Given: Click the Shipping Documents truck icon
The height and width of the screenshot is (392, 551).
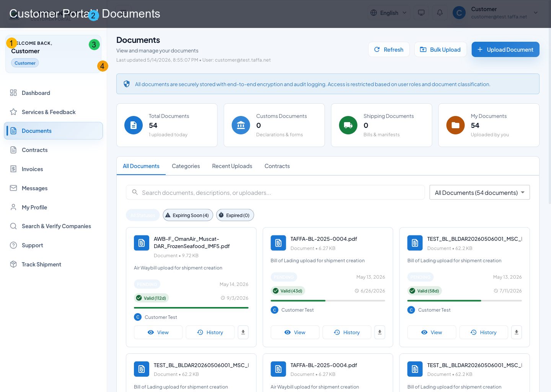Looking at the screenshot, I should pyautogui.click(x=348, y=125).
